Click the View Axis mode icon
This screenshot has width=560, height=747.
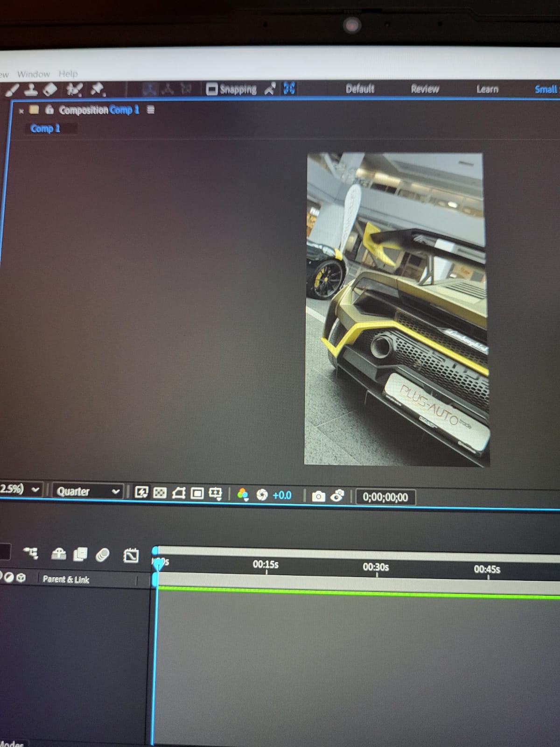(186, 89)
